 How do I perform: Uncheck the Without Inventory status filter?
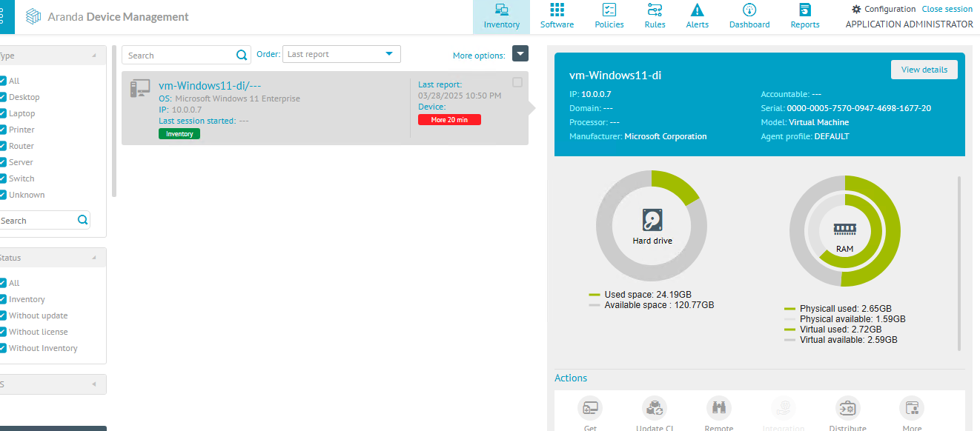click(3, 348)
